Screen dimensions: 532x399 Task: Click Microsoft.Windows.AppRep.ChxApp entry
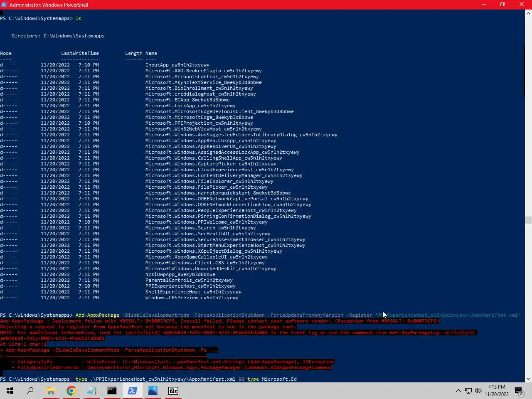[x=211, y=140]
